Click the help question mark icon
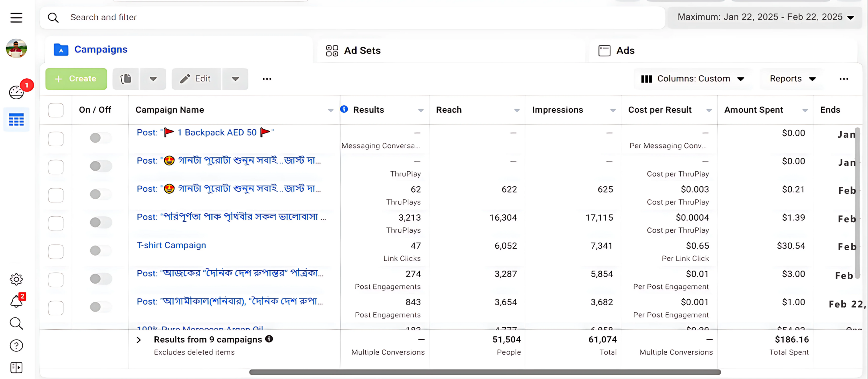 coord(16,345)
